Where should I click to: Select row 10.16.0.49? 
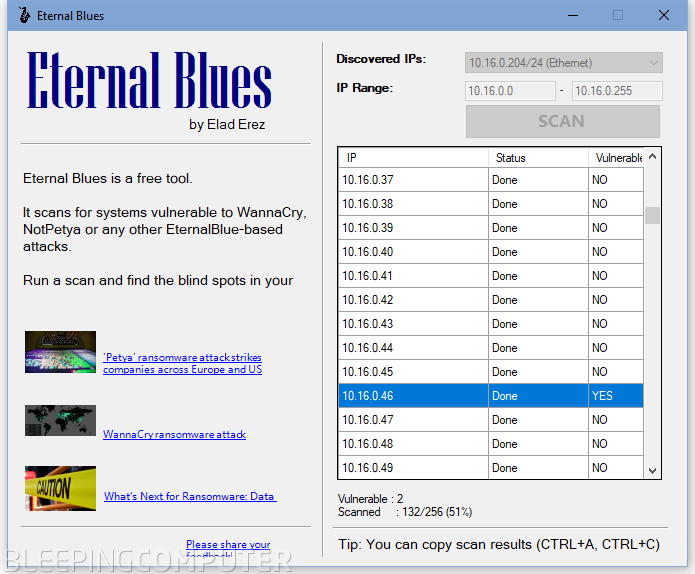491,467
